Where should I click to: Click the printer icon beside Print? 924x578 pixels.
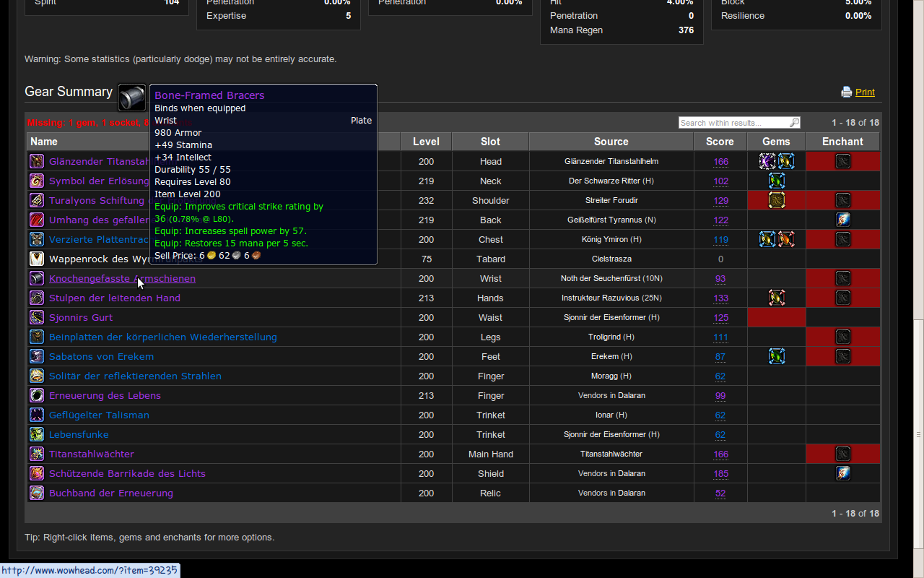coord(846,92)
